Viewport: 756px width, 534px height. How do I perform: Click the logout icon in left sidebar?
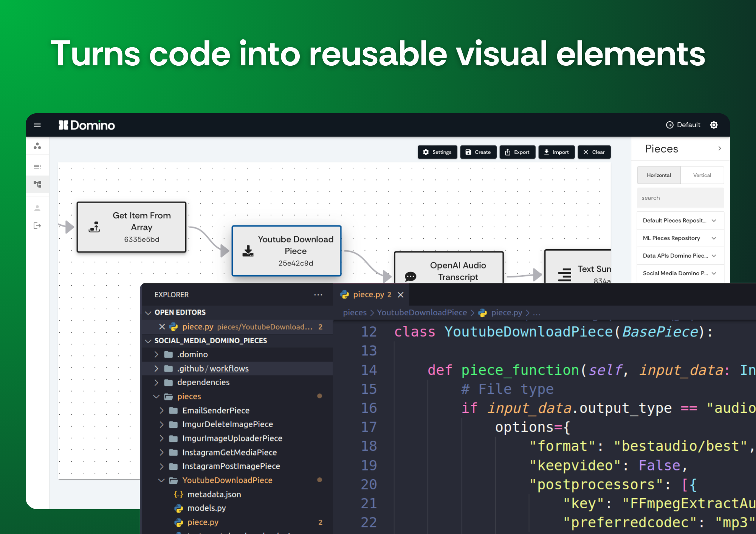click(x=37, y=226)
